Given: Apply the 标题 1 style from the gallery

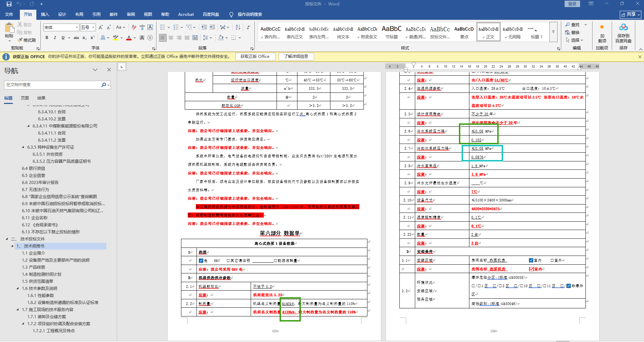Looking at the screenshot, I should 537,32.
